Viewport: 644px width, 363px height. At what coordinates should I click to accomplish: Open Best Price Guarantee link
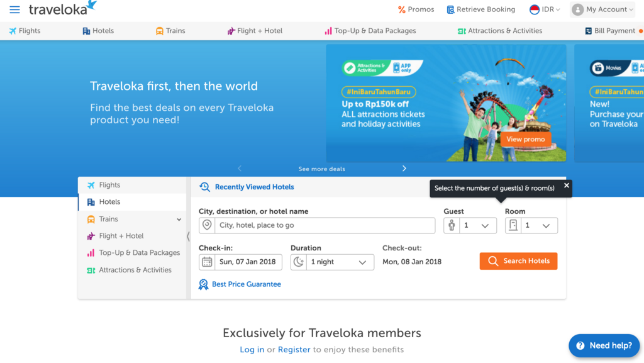tap(247, 284)
